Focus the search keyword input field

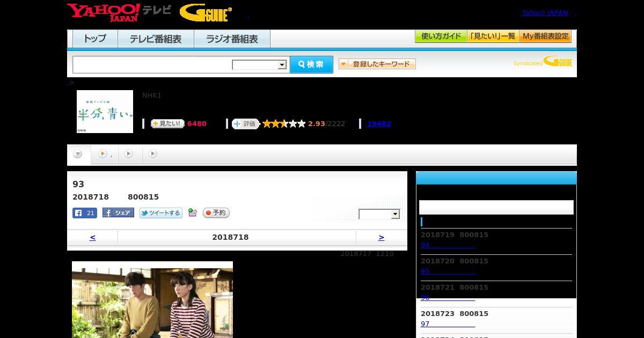coord(152,65)
